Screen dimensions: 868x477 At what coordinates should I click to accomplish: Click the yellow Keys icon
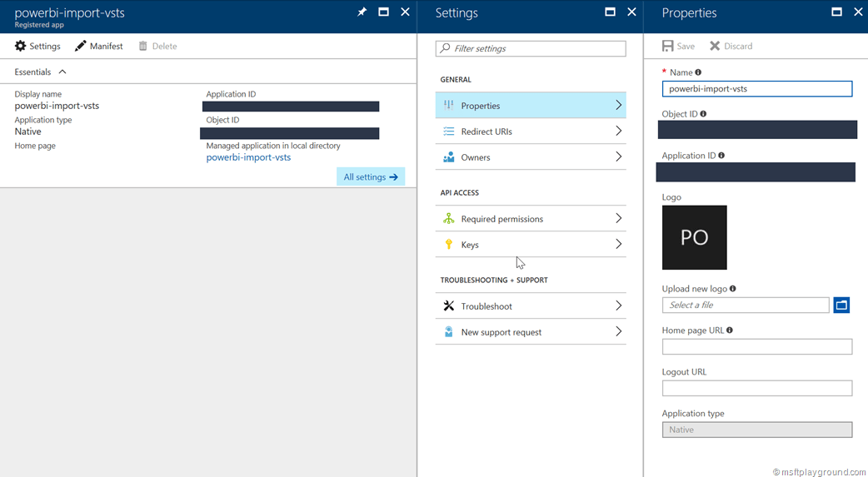coord(449,245)
